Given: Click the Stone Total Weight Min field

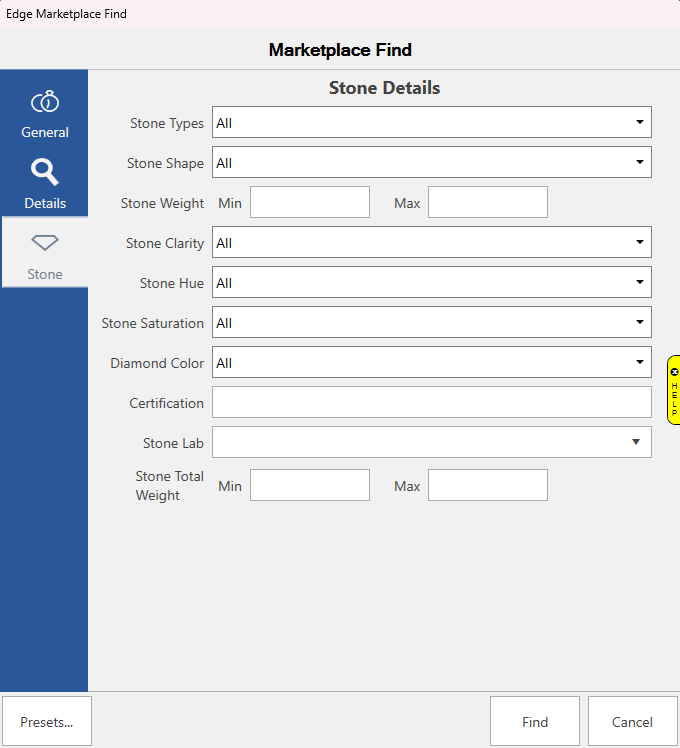Looking at the screenshot, I should pos(309,485).
